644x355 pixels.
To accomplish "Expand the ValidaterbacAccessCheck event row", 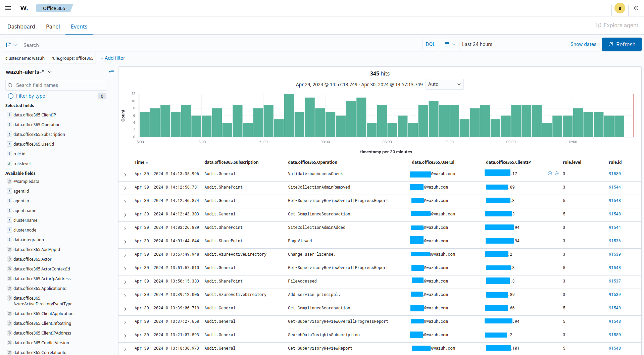I will (x=125, y=174).
